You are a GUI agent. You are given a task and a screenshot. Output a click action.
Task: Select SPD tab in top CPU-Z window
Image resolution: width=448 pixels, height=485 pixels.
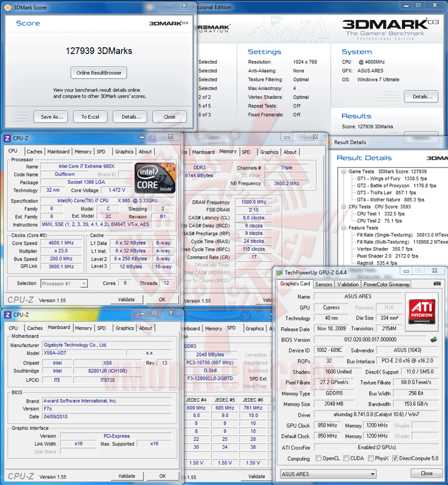(x=101, y=152)
